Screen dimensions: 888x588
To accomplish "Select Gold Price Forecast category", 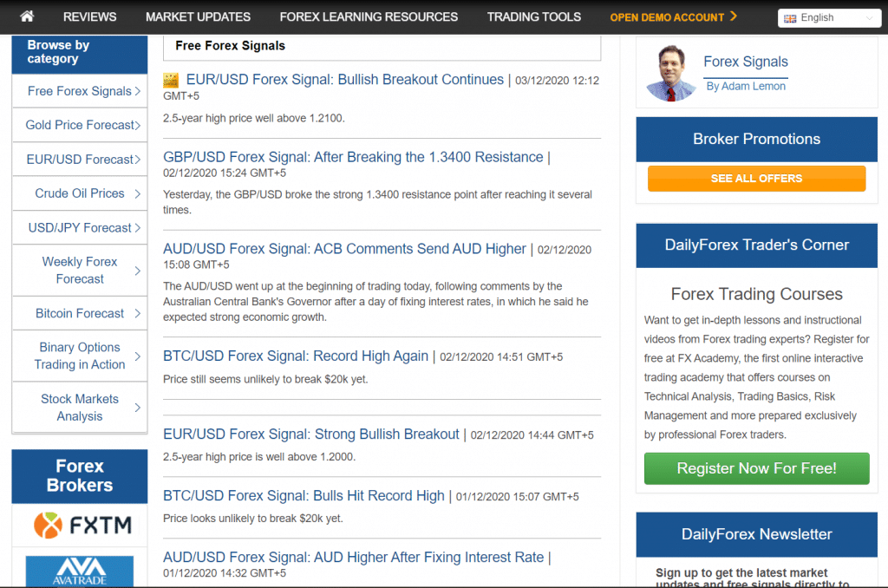I will (79, 125).
